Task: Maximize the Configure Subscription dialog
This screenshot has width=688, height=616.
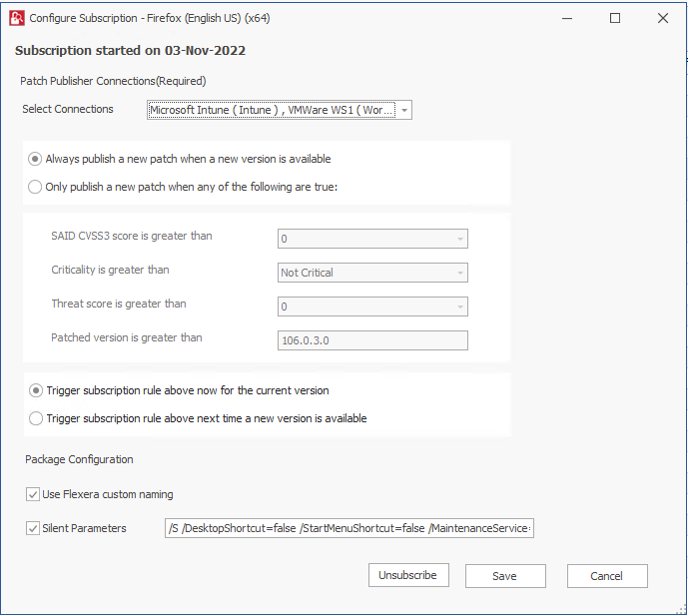Action: [x=615, y=18]
